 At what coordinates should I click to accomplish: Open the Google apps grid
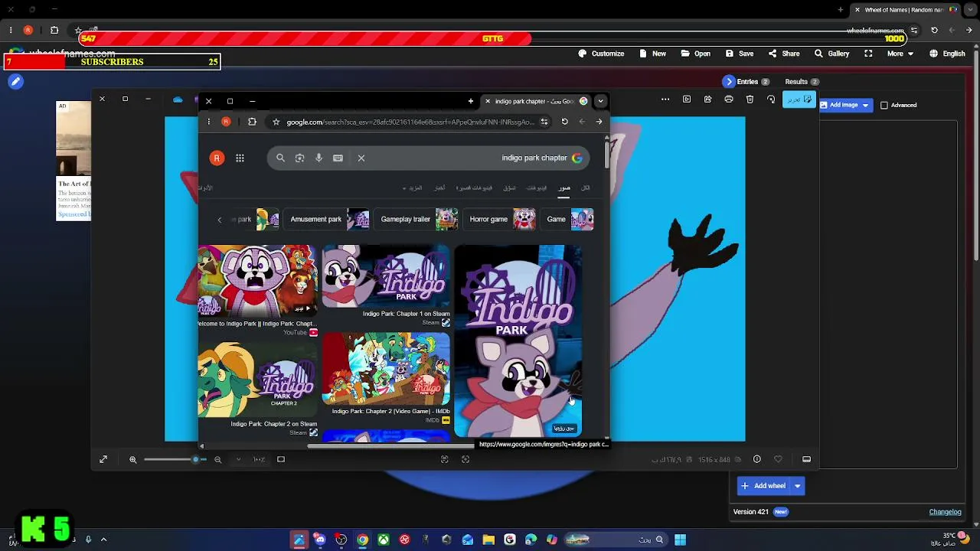[240, 158]
